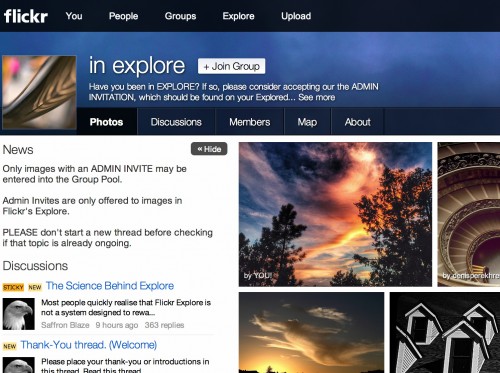Click the Discussions section heading
The height and width of the screenshot is (373, 500).
point(35,266)
